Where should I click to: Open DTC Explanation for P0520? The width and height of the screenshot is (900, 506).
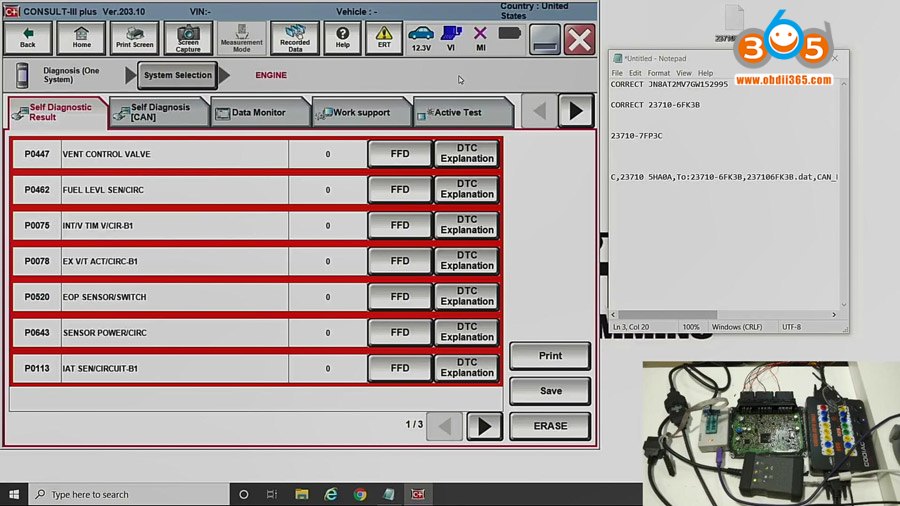(467, 297)
